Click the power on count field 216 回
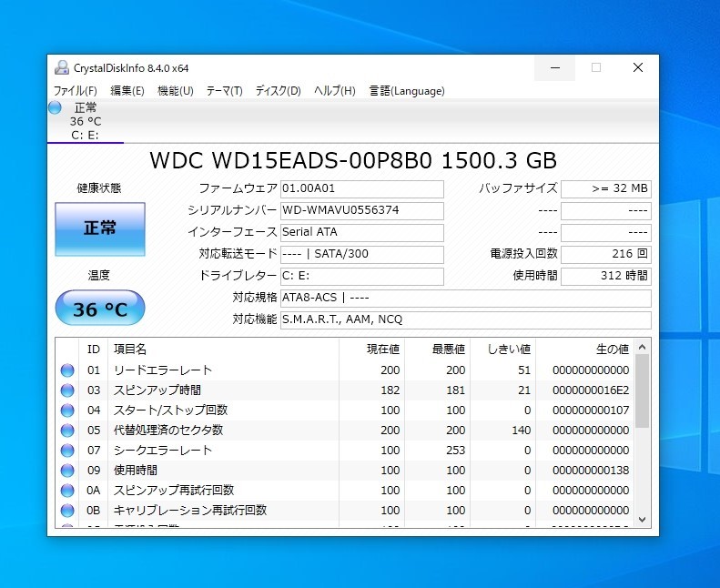 pyautogui.click(x=606, y=254)
